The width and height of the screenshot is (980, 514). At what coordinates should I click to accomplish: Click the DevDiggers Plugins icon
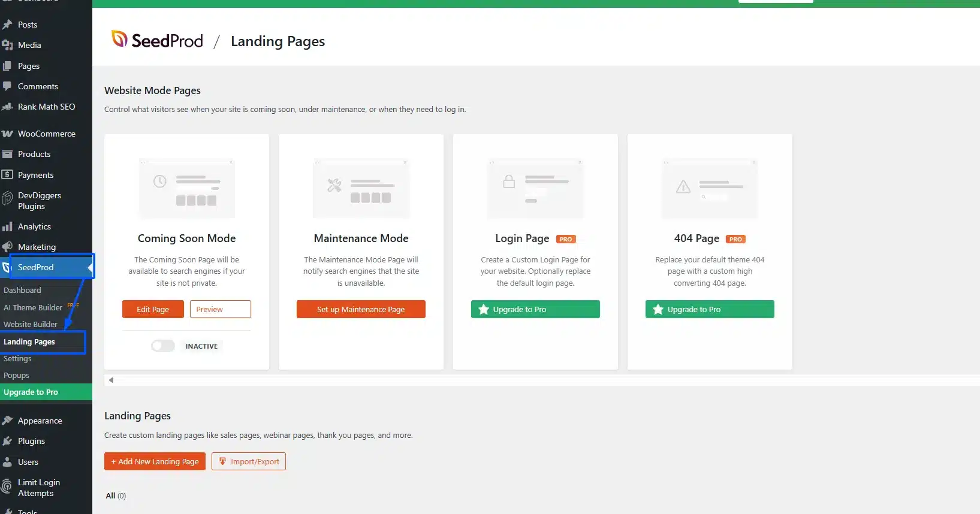pos(7,198)
